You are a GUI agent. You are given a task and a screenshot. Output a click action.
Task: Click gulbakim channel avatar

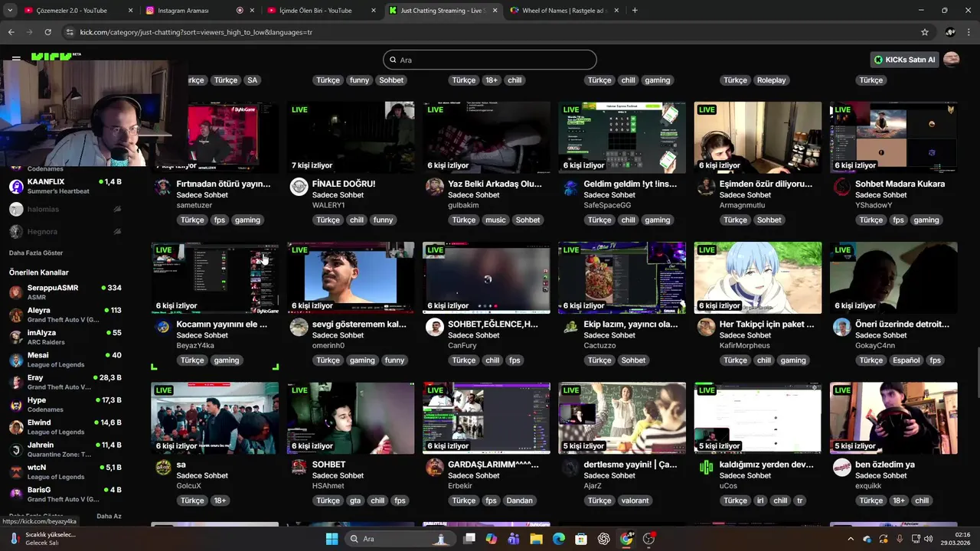(x=434, y=187)
